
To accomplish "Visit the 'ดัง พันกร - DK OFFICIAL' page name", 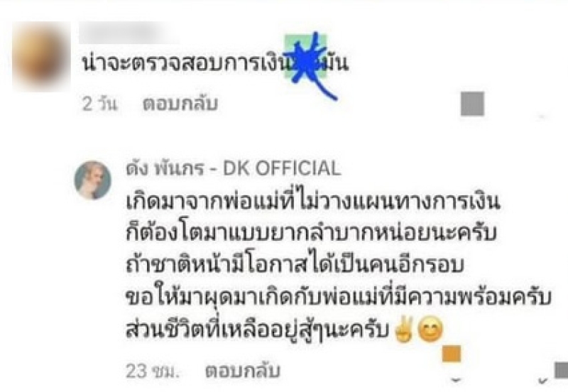I will [x=234, y=168].
